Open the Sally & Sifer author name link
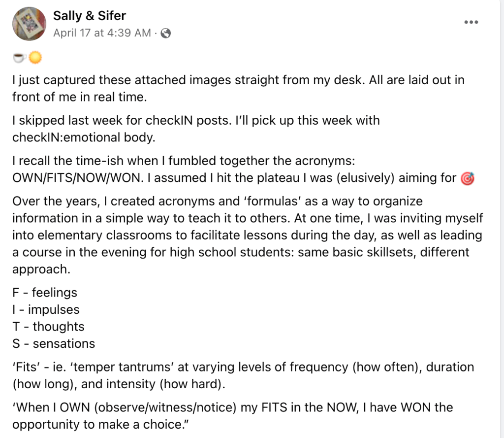Image resolution: width=504 pixels, height=438 pixels. (x=89, y=16)
